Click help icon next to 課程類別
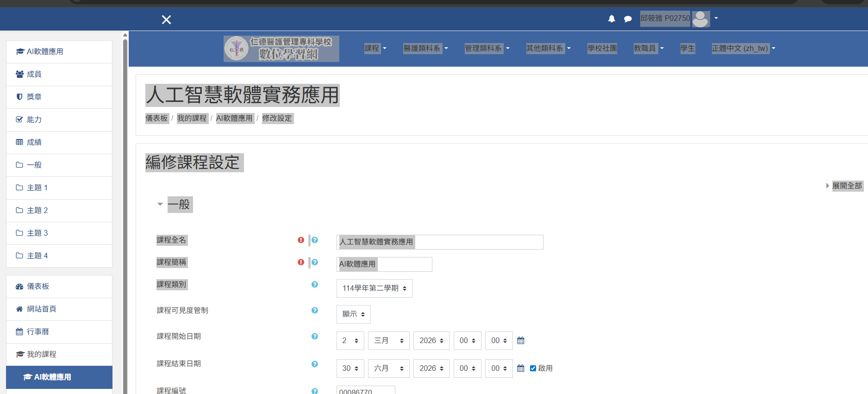Image resolution: width=868 pixels, height=394 pixels. click(x=315, y=285)
